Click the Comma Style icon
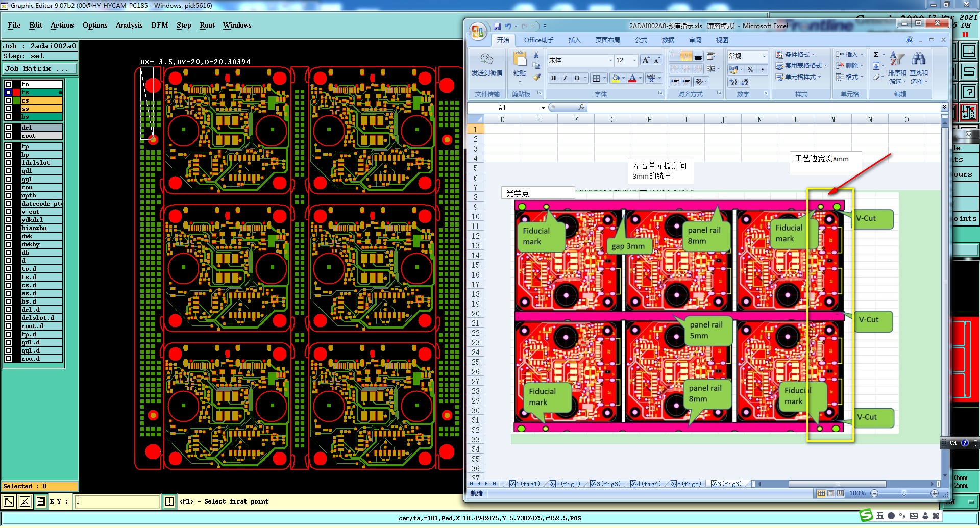Screen dimensions: 980x528 [x=762, y=69]
